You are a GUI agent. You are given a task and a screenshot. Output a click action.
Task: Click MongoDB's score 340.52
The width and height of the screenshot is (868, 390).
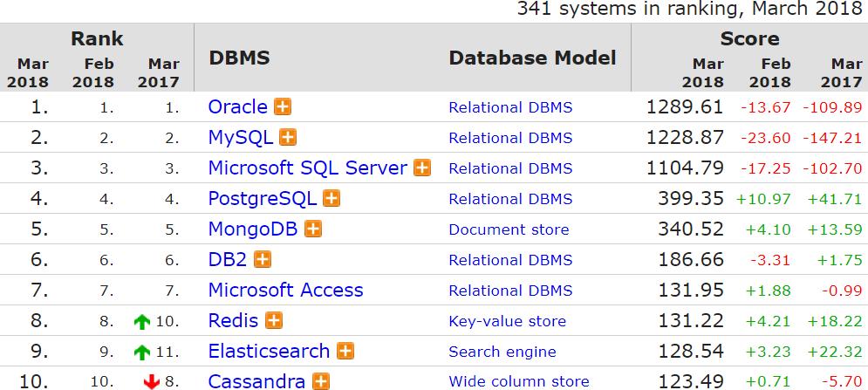(691, 229)
